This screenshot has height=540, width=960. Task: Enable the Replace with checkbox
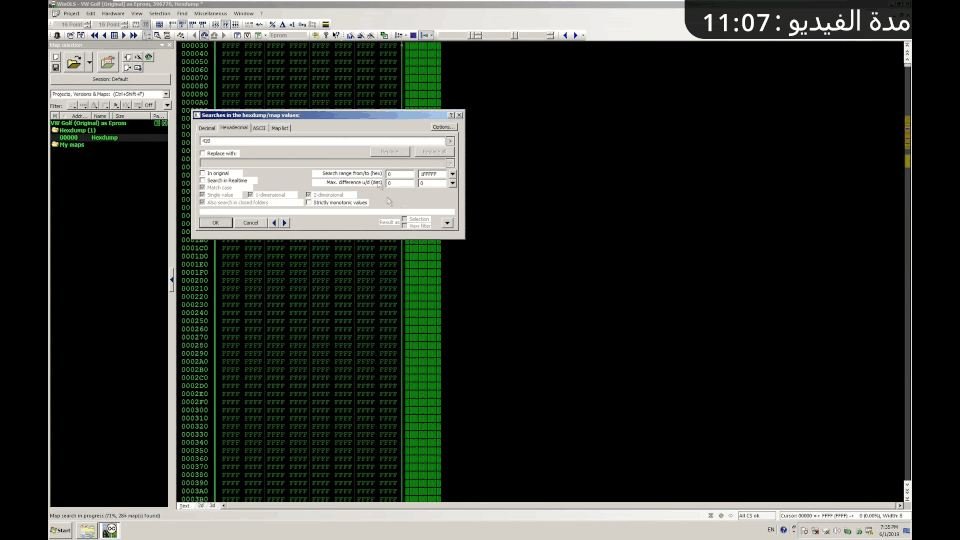203,153
